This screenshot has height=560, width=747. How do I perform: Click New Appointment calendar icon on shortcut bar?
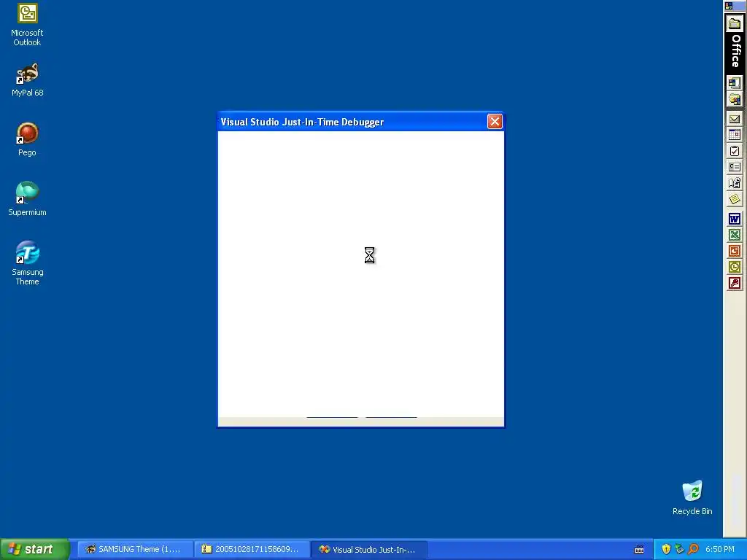(735, 135)
